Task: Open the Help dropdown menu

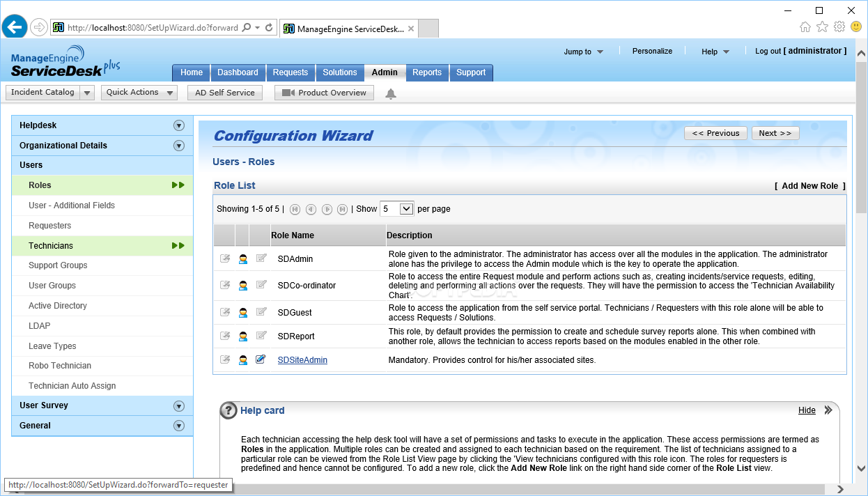Action: pyautogui.click(x=715, y=52)
